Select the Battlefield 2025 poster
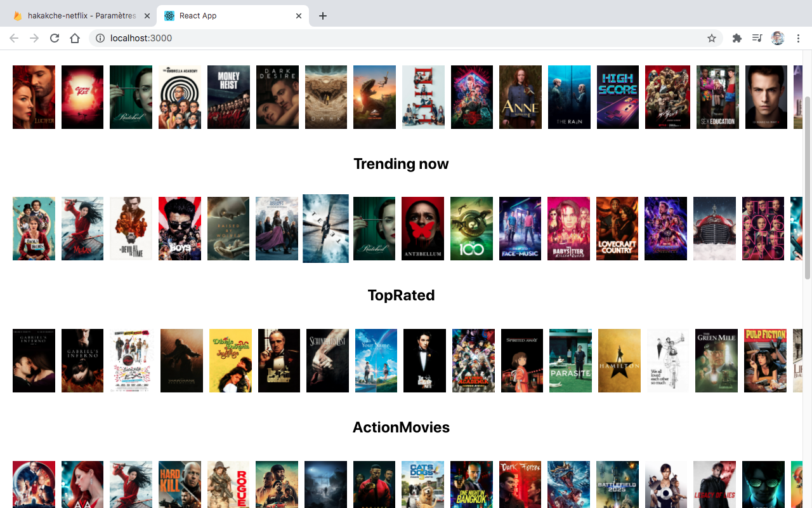812x508 pixels. click(x=617, y=485)
